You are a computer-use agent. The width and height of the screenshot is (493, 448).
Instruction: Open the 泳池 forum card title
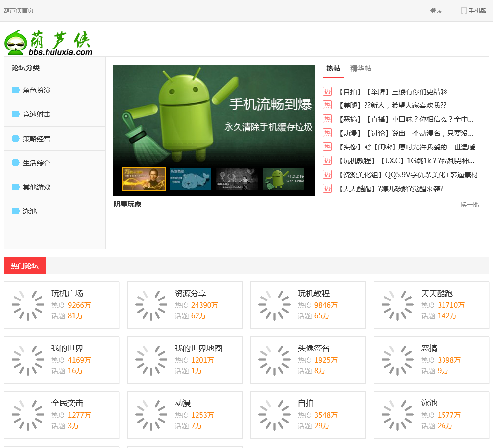coord(429,403)
